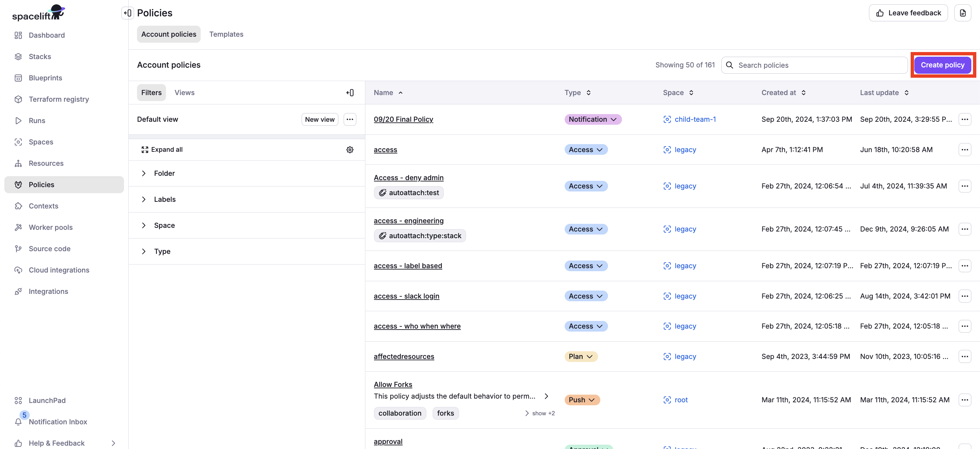Viewport: 980px width, 449px height.
Task: Open view settings gear next to Expand all
Action: click(x=350, y=149)
